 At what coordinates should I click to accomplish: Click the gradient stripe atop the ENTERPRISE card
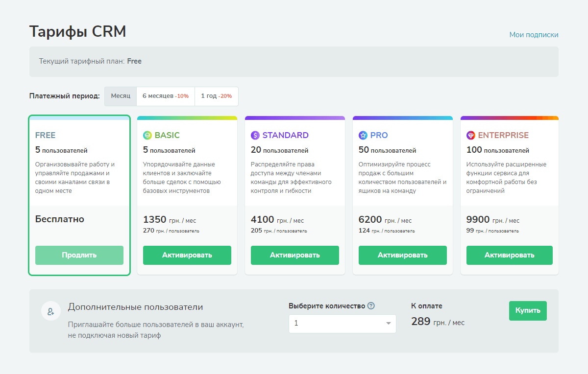pyautogui.click(x=510, y=117)
